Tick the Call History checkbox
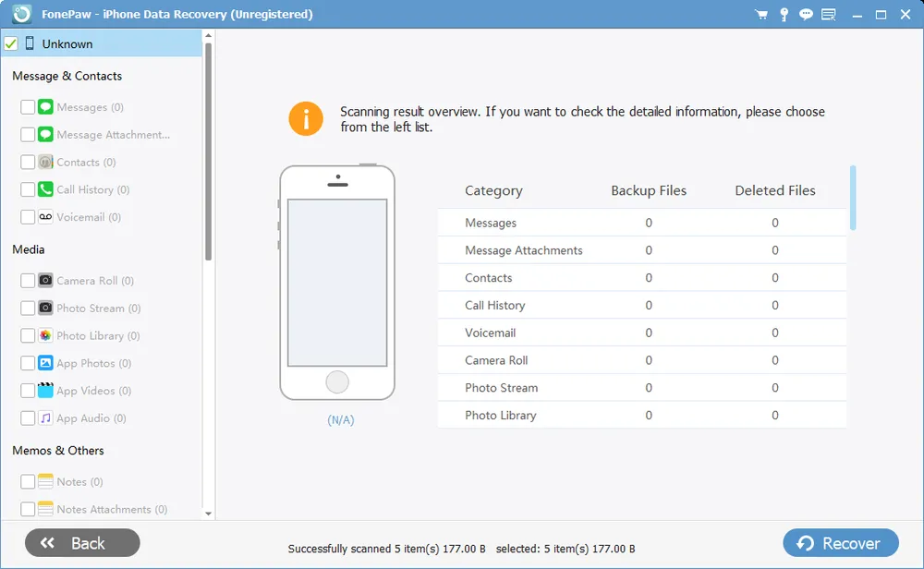This screenshot has width=924, height=569. point(28,189)
